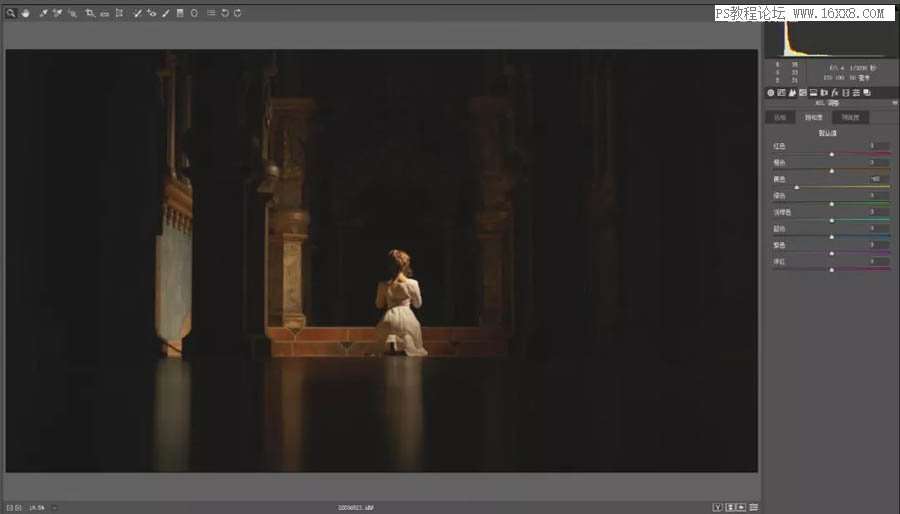
Task: Open the Detail panel icon
Action: tap(792, 92)
